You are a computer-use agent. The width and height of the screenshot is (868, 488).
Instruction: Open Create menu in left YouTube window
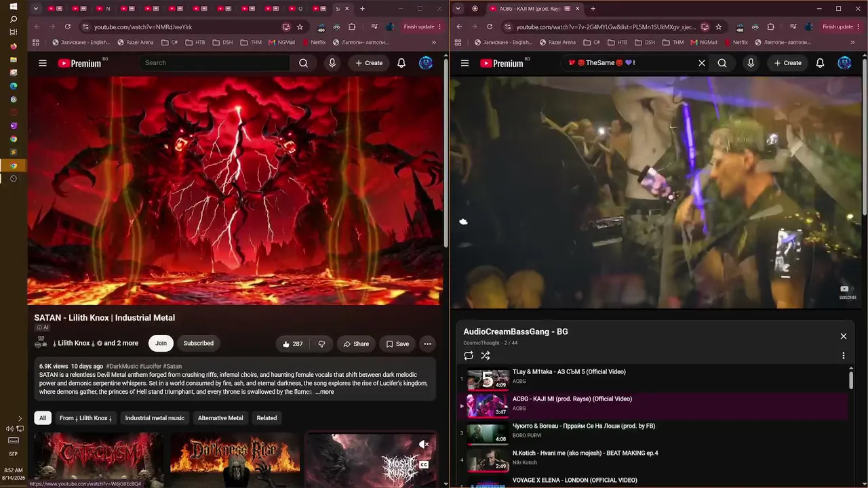pos(369,63)
